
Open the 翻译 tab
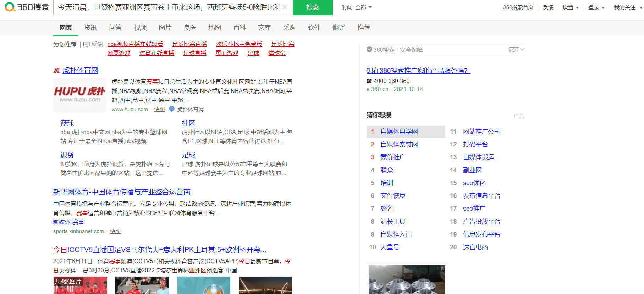(339, 28)
